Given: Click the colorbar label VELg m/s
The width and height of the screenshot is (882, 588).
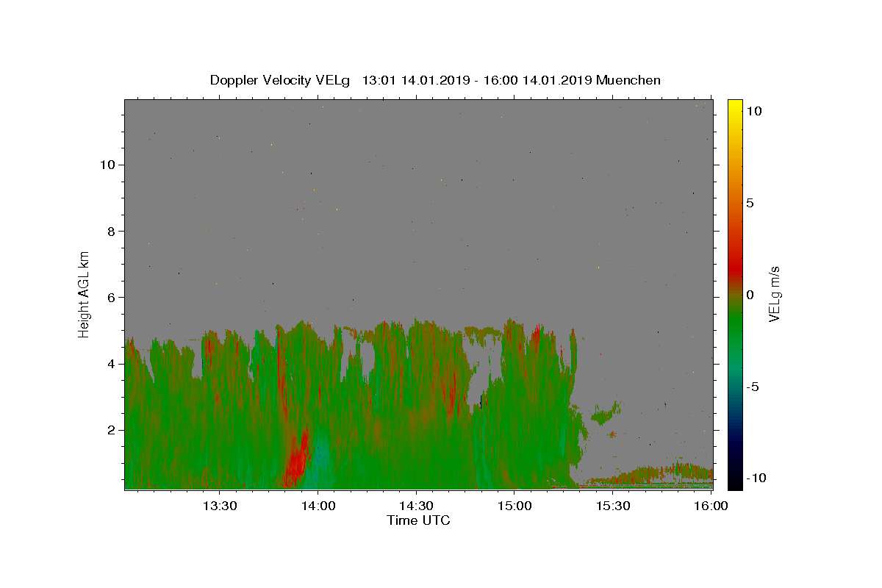Looking at the screenshot, I should 774,294.
